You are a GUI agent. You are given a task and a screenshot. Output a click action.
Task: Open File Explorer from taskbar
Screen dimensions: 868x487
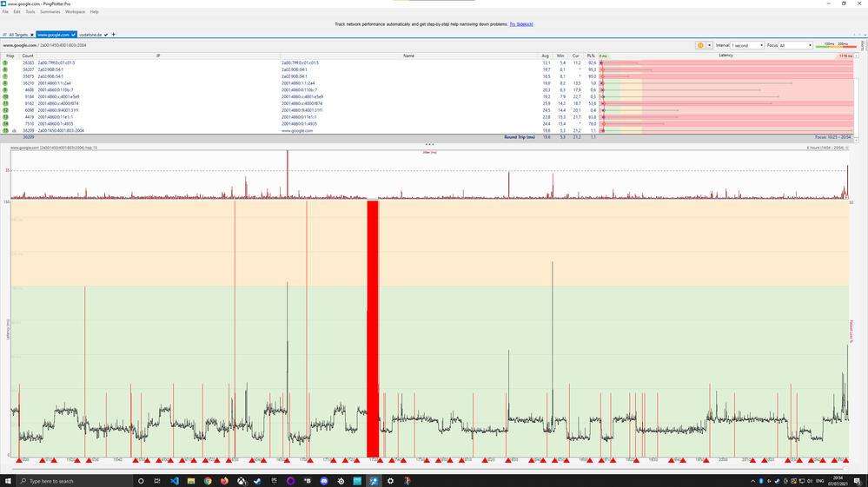coord(191,481)
